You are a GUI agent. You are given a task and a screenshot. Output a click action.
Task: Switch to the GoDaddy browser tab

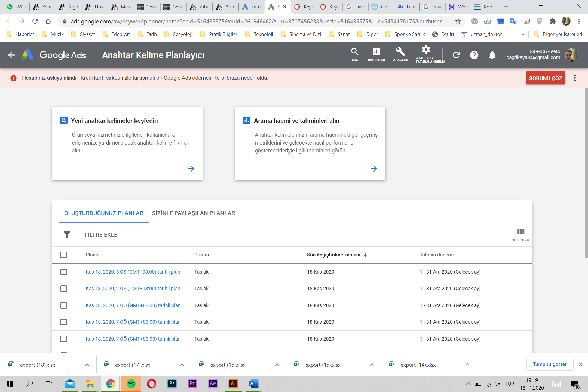pos(381,7)
